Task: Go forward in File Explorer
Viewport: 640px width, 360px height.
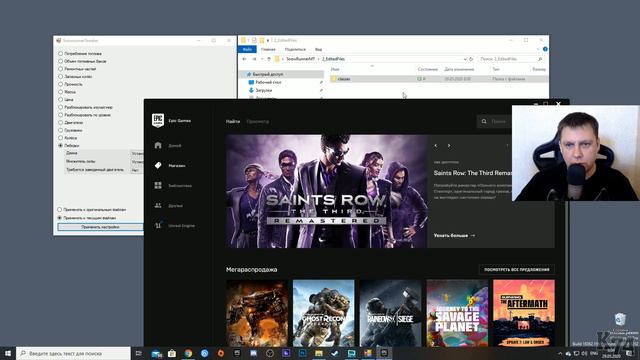Action: [253, 59]
